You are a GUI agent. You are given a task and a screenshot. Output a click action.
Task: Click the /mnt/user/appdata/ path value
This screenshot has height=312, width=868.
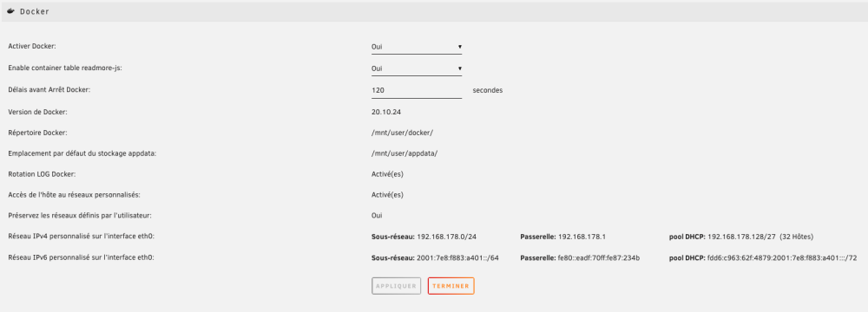pos(404,153)
